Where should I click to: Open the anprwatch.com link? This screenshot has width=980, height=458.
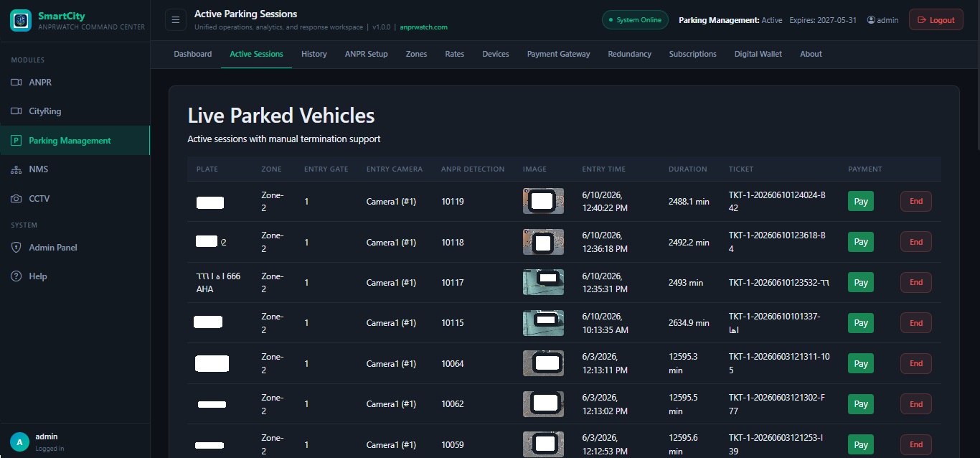424,27
